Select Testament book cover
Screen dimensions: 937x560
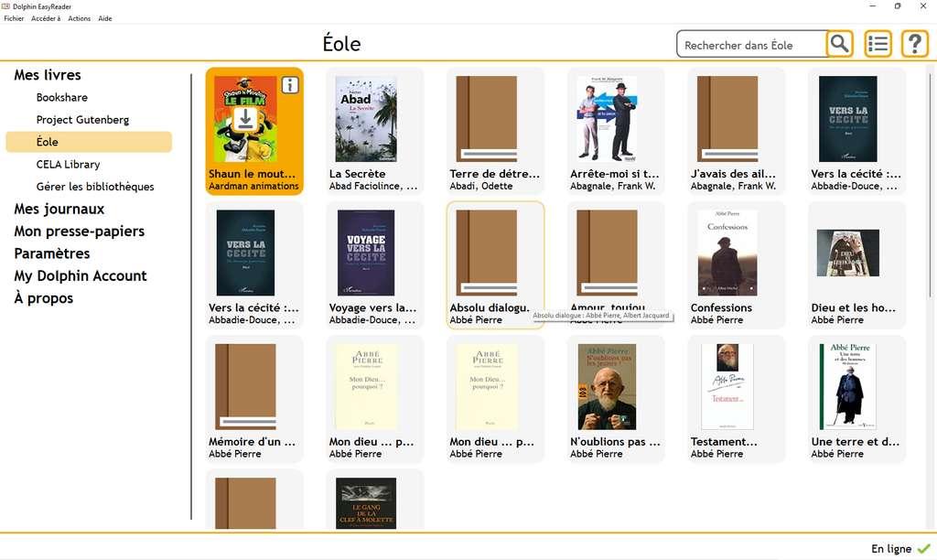pos(727,387)
